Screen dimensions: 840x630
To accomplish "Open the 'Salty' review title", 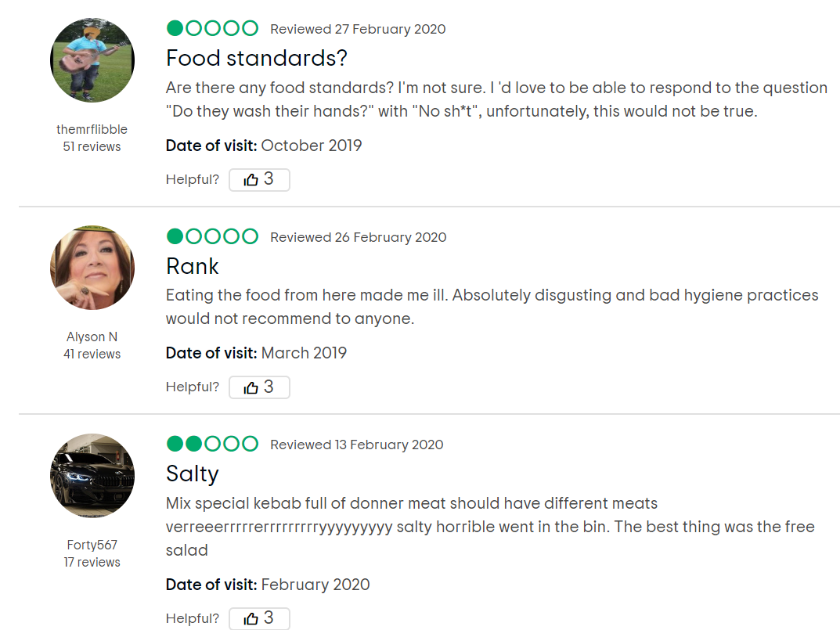I will (193, 473).
